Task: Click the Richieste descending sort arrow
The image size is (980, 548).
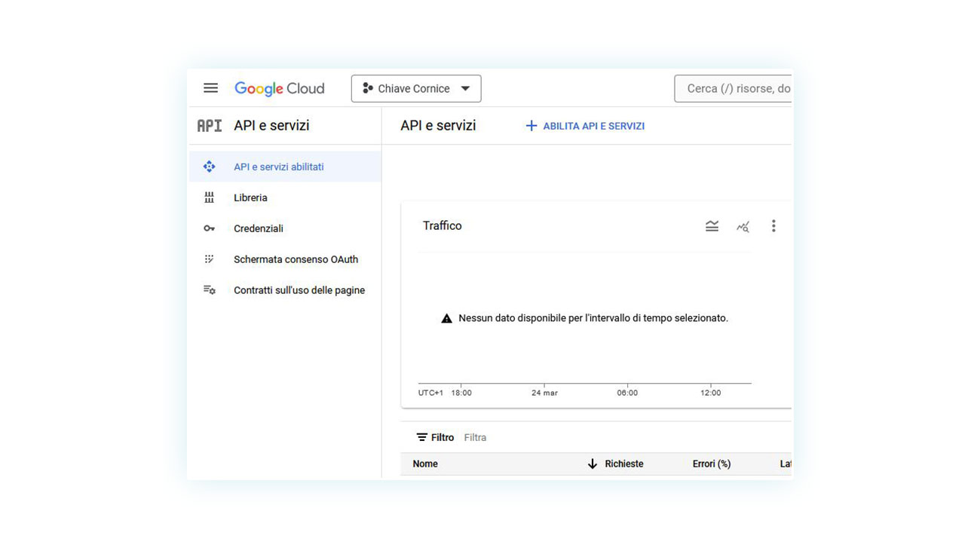Action: 593,464
